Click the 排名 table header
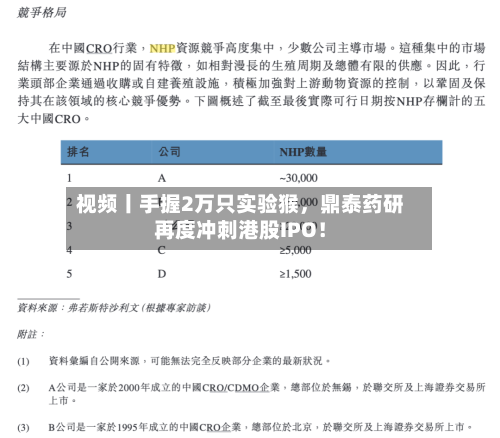 (78, 152)
